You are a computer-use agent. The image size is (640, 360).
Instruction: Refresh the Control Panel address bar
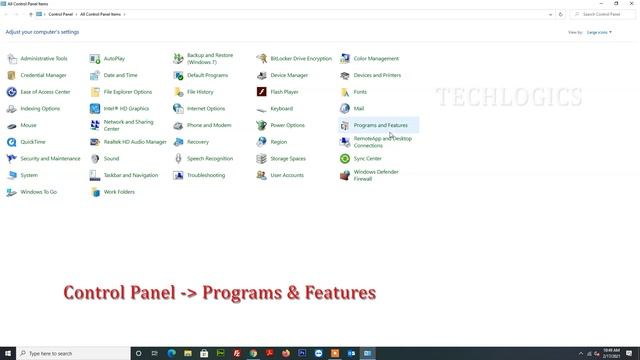(x=560, y=14)
